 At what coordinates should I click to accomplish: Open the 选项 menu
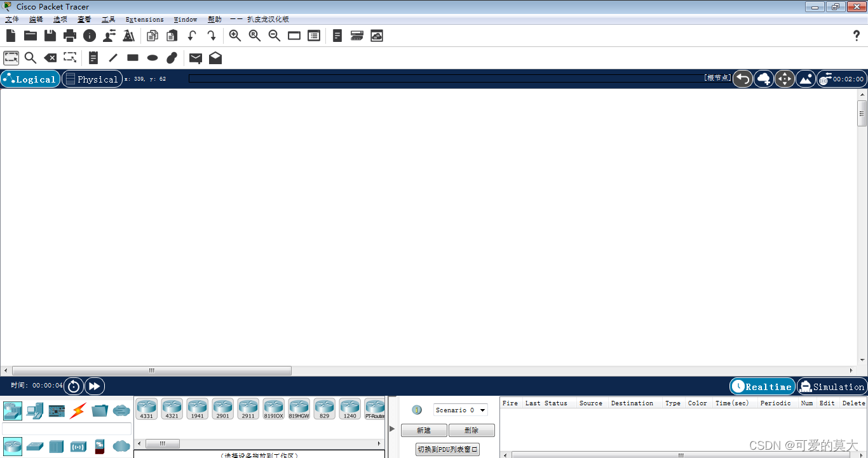[x=60, y=19]
